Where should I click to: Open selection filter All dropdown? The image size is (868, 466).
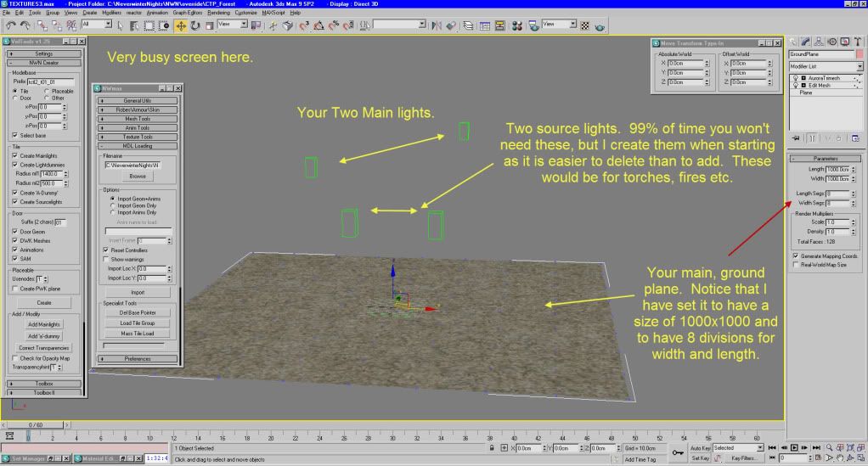pos(97,25)
